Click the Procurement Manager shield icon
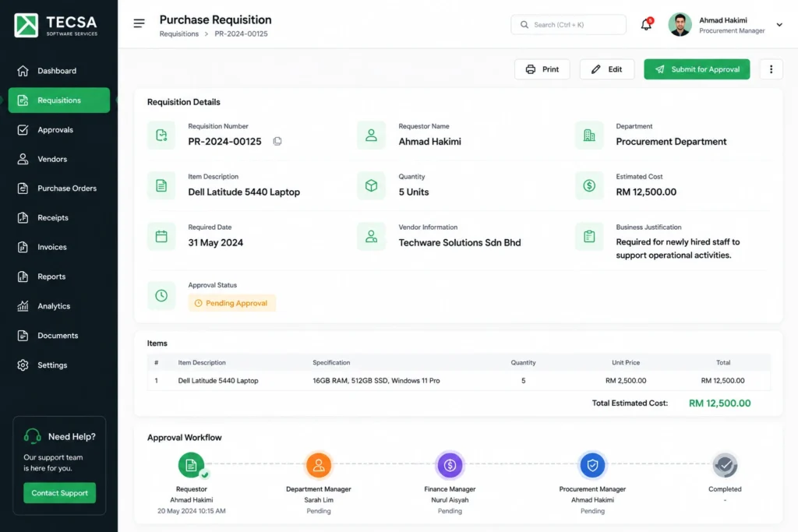 (592, 465)
